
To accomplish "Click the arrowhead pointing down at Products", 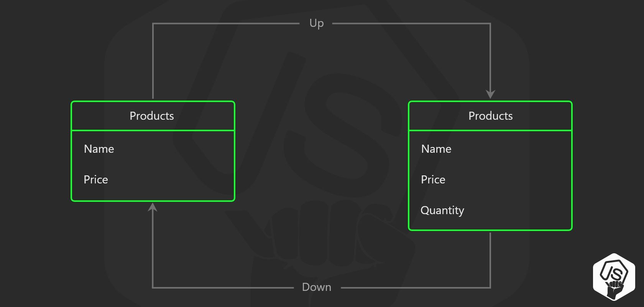I will tap(490, 94).
